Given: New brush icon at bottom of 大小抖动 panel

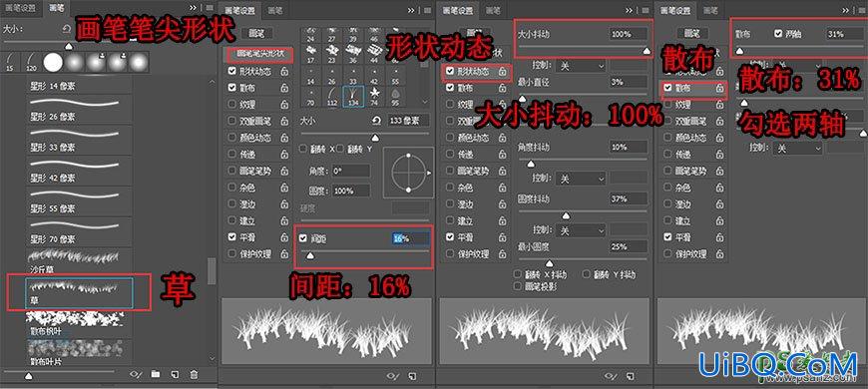Looking at the screenshot, I should pyautogui.click(x=630, y=376).
